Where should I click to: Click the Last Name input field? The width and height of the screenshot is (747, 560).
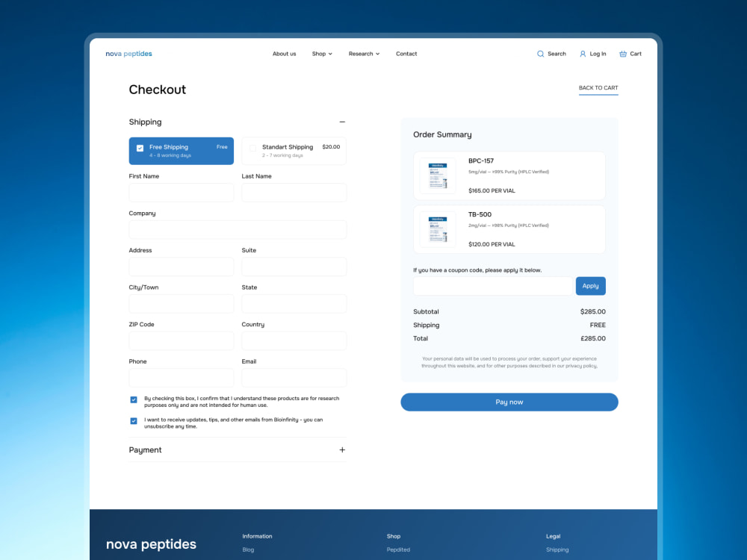click(x=294, y=193)
